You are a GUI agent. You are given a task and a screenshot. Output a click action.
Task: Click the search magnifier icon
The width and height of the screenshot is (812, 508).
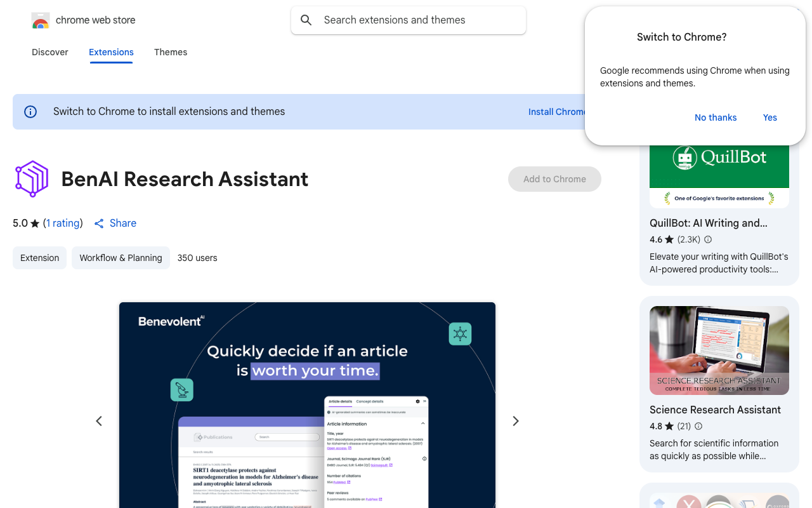click(x=306, y=20)
